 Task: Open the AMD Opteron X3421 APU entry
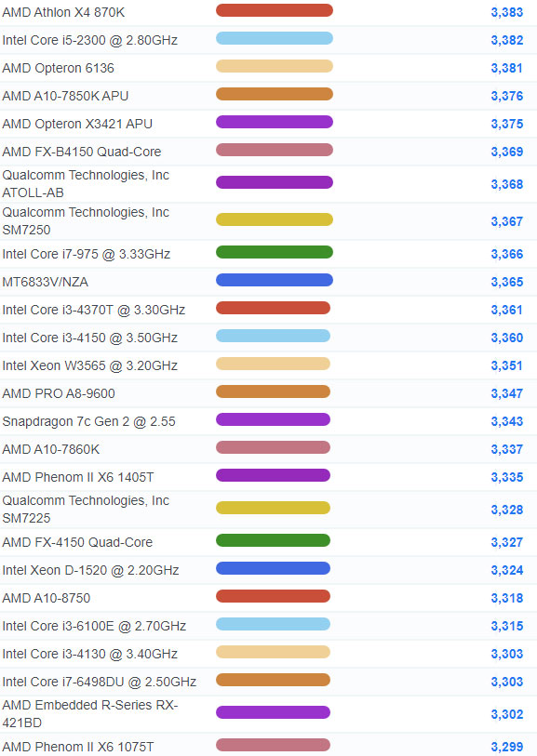pyautogui.click(x=77, y=124)
